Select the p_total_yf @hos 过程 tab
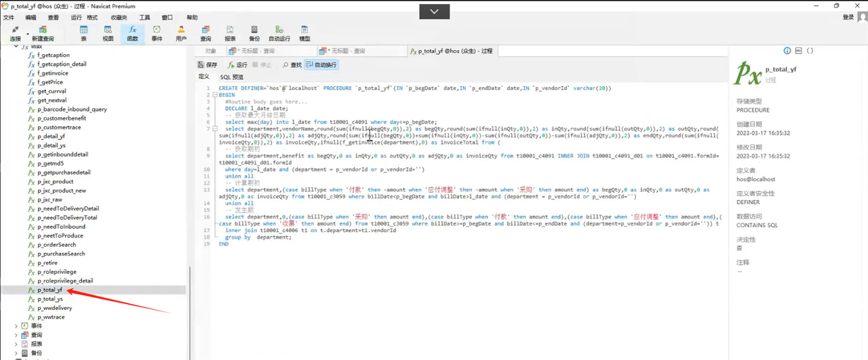This screenshot has width=868, height=360. [x=453, y=51]
